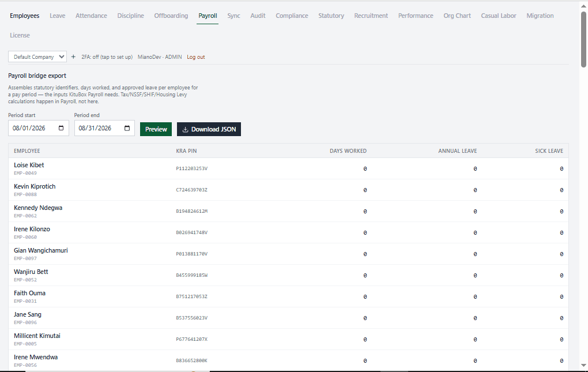Click KRA PIN P112203253V

click(x=191, y=169)
